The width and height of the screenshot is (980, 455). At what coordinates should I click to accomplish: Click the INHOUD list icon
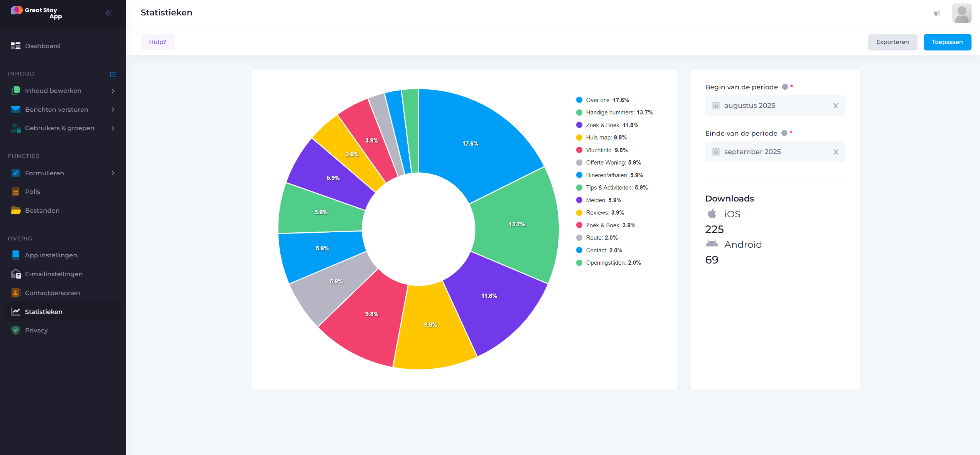(113, 74)
